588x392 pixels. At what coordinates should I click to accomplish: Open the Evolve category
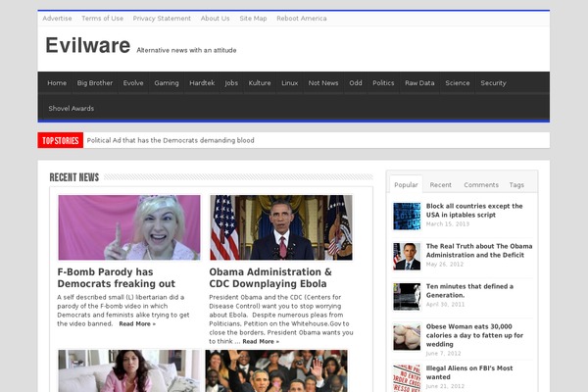133,83
